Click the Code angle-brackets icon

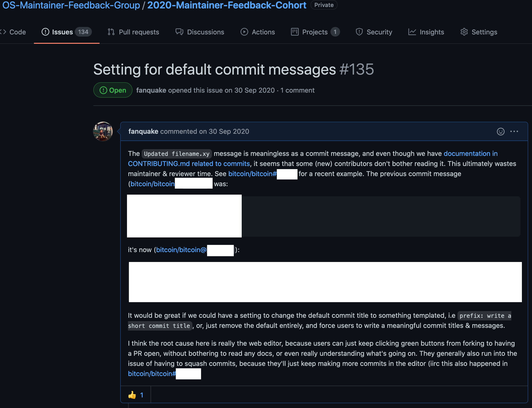pos(4,32)
